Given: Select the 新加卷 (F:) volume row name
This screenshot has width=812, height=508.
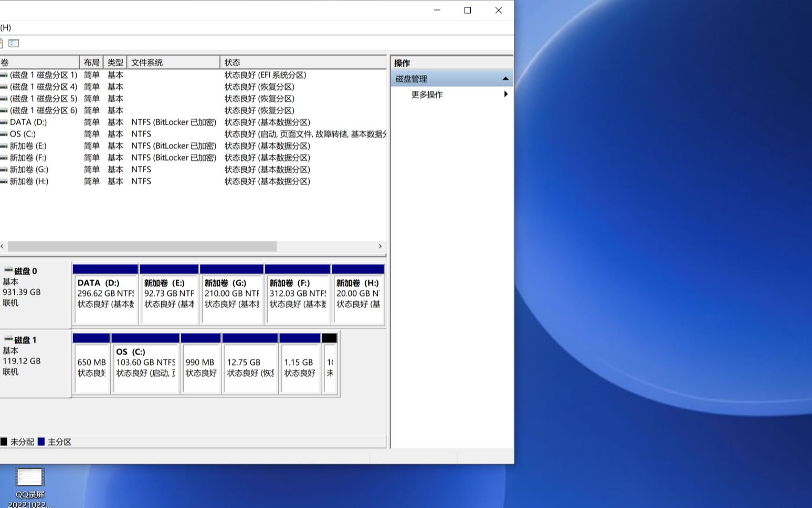Looking at the screenshot, I should click(x=28, y=158).
